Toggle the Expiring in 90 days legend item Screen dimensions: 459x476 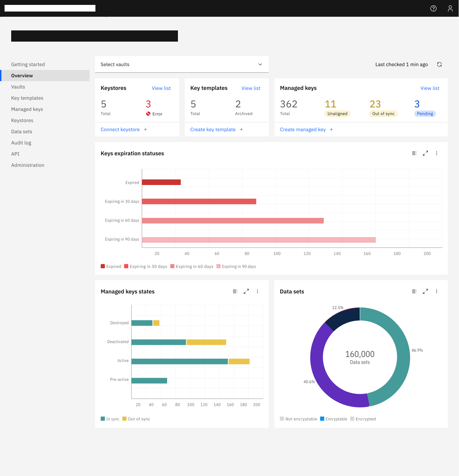point(236,267)
